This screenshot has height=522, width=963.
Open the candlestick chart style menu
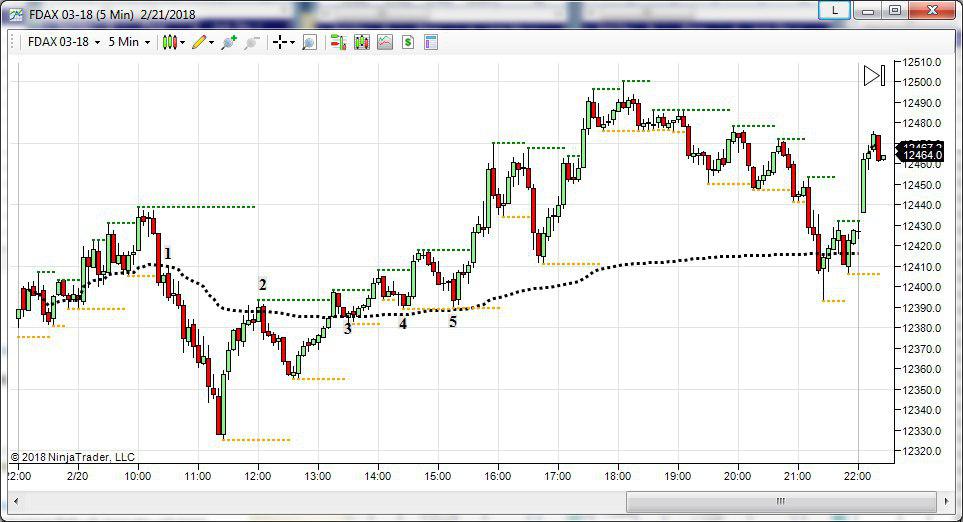click(x=174, y=42)
